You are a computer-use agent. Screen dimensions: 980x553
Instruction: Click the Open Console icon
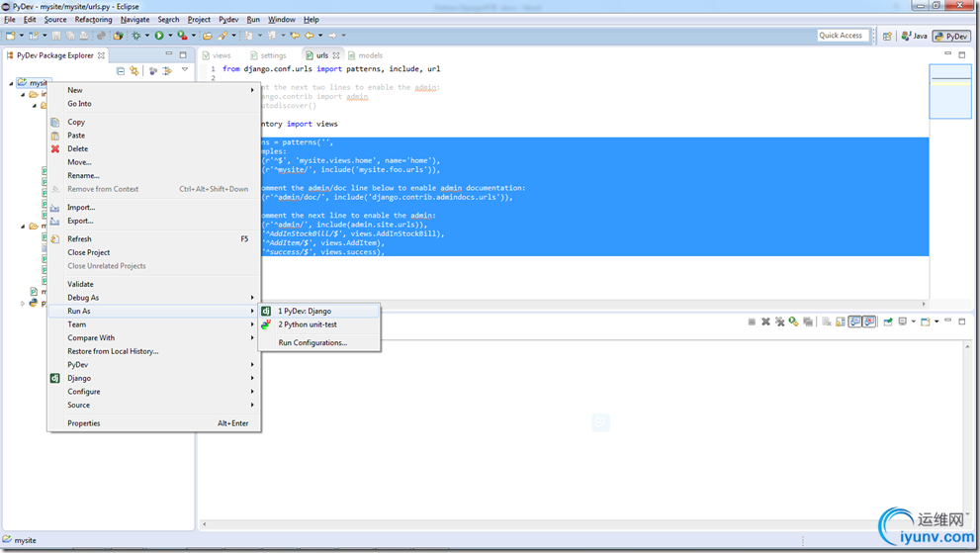click(925, 322)
